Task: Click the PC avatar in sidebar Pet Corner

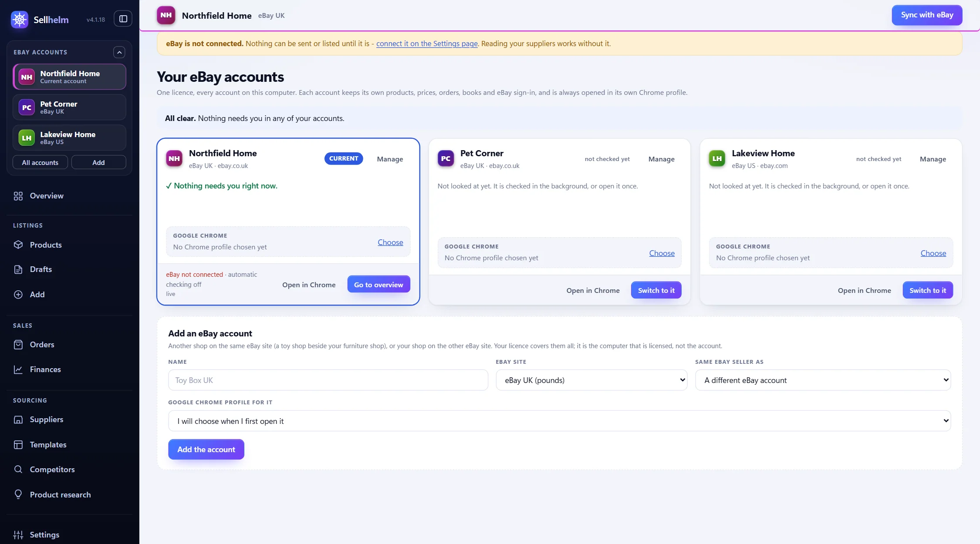Action: tap(27, 107)
